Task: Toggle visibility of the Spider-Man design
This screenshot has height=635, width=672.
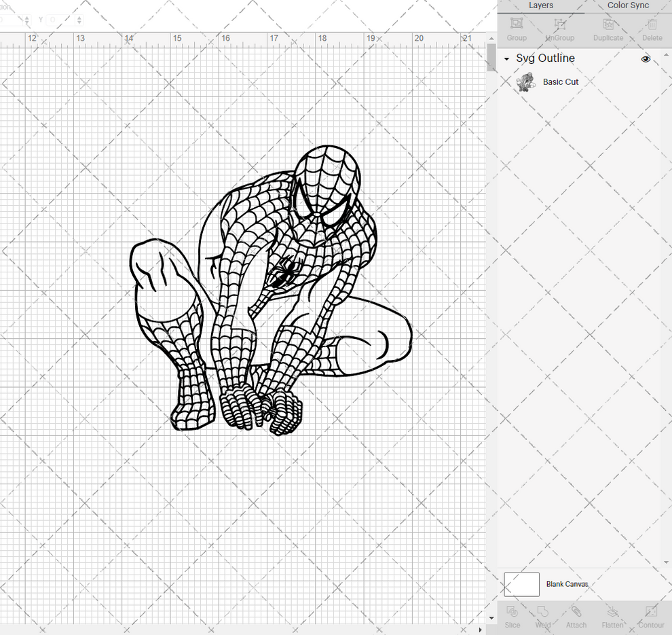Action: 646,59
